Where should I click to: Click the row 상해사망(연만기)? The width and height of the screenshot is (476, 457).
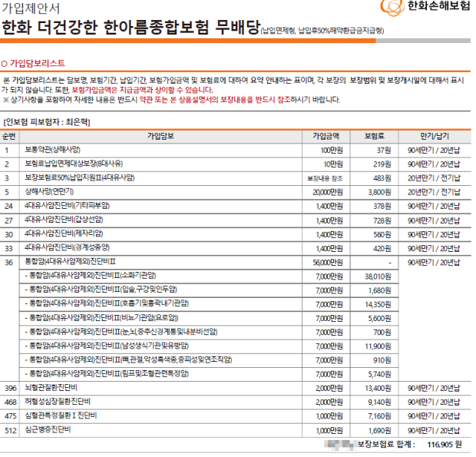coord(236,192)
